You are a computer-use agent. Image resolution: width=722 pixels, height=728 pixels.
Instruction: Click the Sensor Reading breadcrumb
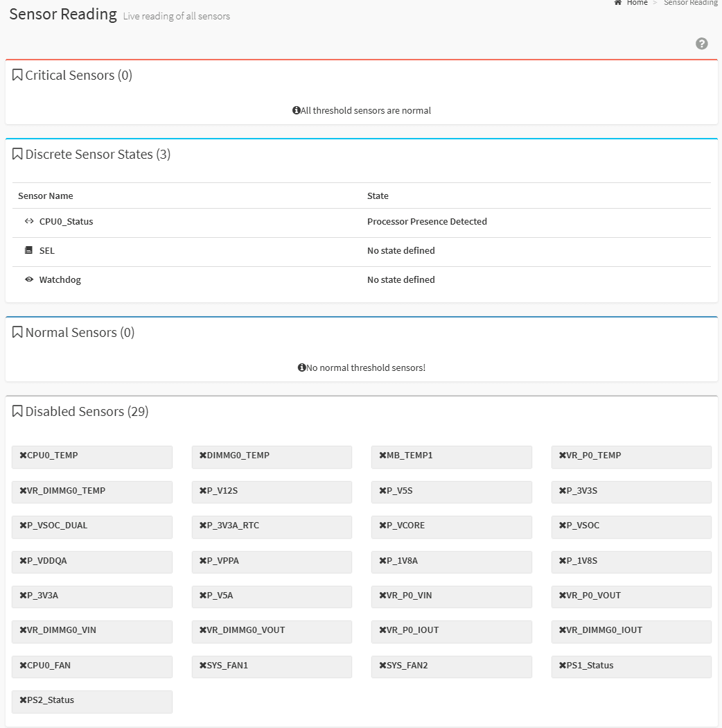pos(690,3)
